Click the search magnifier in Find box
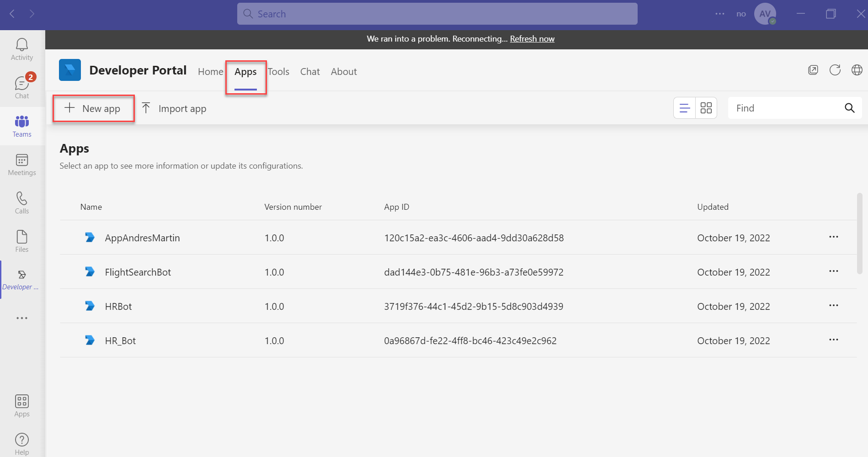 [x=850, y=108]
